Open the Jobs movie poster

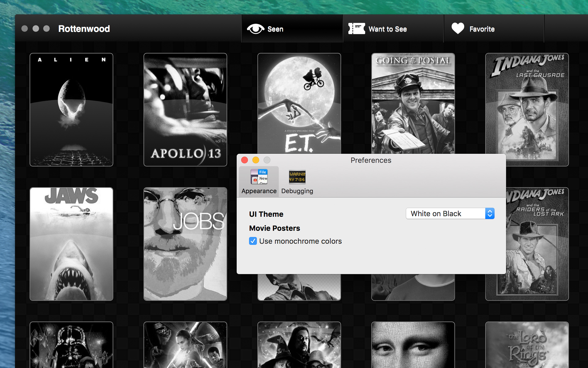tap(185, 244)
